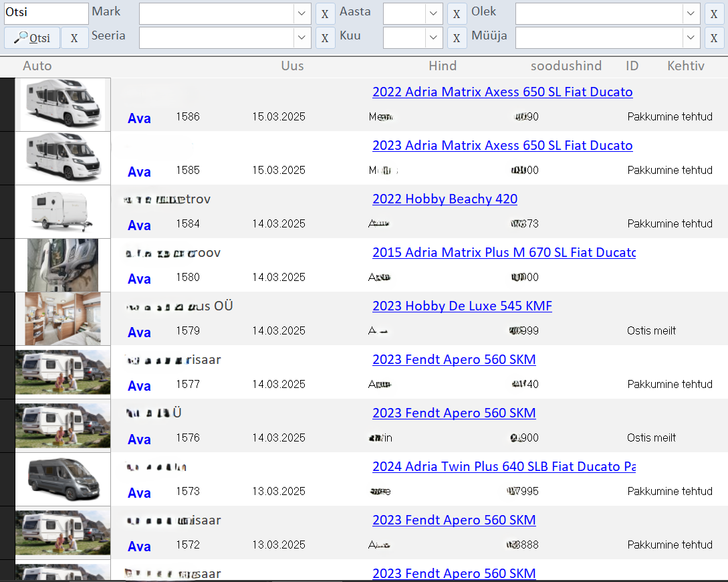Open Fendt Apero 560 SKM link in row 1572
728x582 pixels.
coord(454,520)
